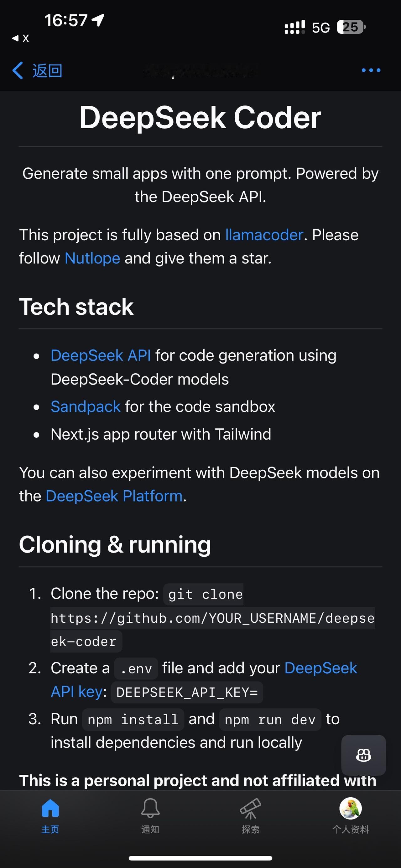Tap the floating Copilot icon button
Image resolution: width=401 pixels, height=868 pixels.
364,755
